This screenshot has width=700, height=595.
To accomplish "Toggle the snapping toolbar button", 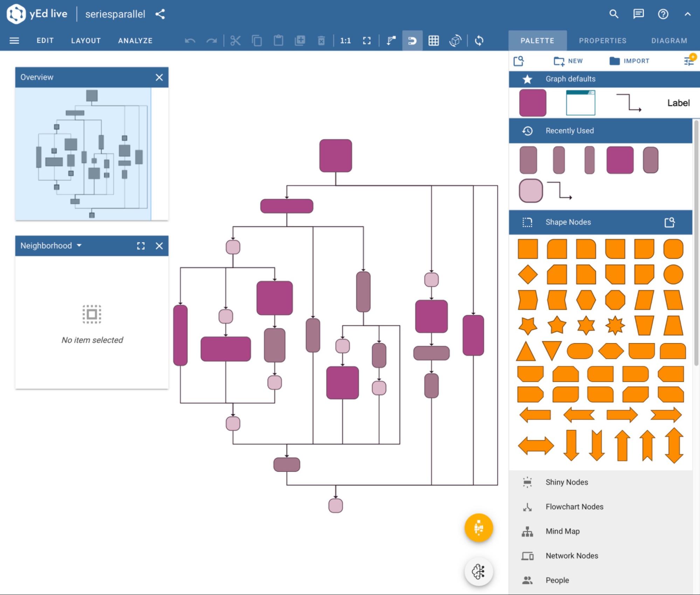I will pos(412,41).
